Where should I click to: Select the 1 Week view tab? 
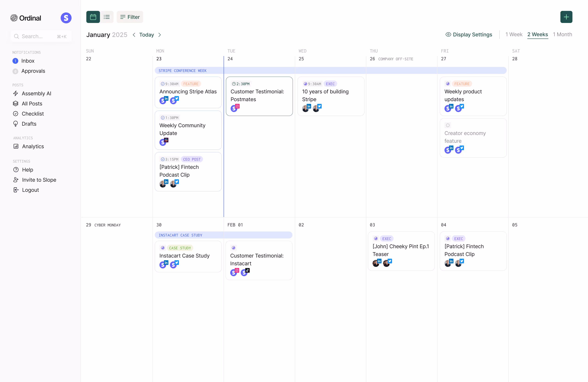coord(514,35)
